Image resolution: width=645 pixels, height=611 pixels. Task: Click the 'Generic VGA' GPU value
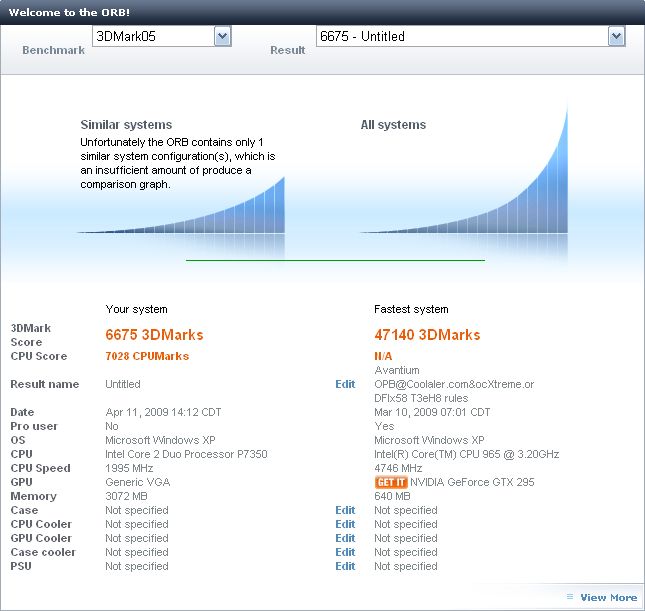pyautogui.click(x=138, y=482)
